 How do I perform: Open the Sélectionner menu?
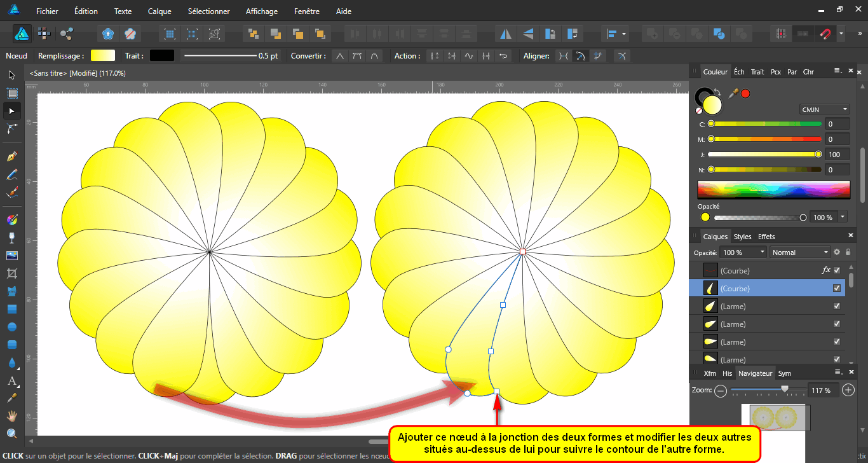tap(209, 11)
